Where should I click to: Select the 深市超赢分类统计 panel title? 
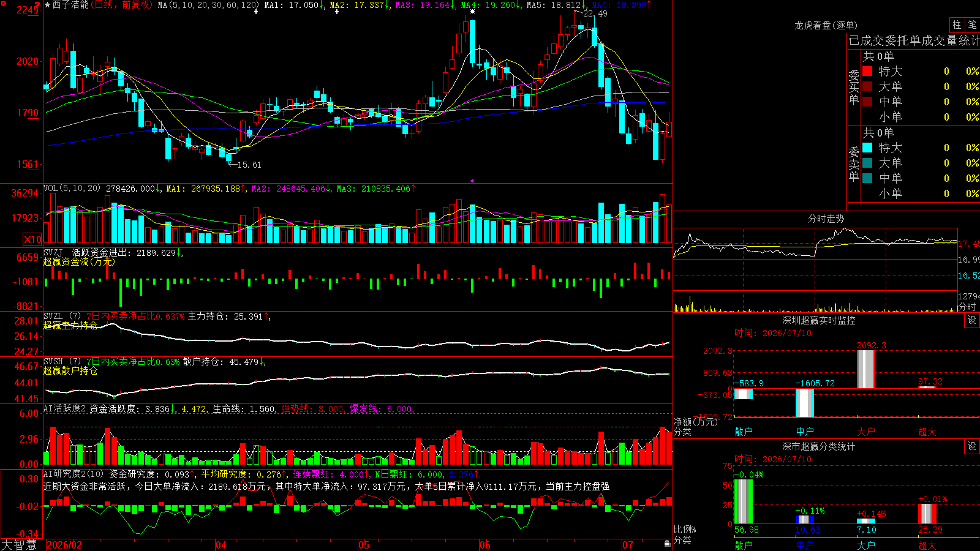click(x=819, y=446)
